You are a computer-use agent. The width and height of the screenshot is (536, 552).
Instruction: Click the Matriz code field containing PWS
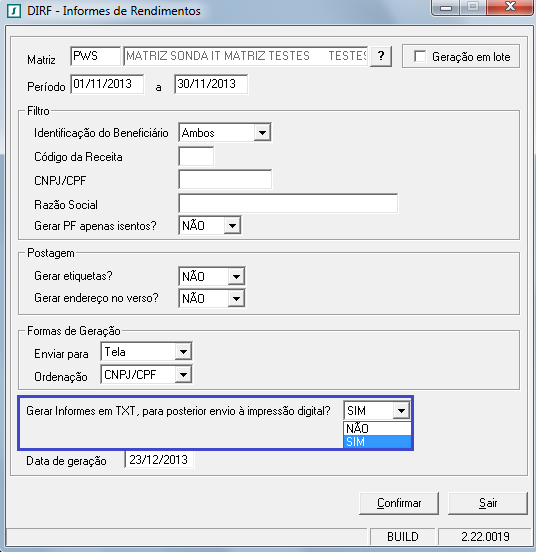(x=95, y=56)
